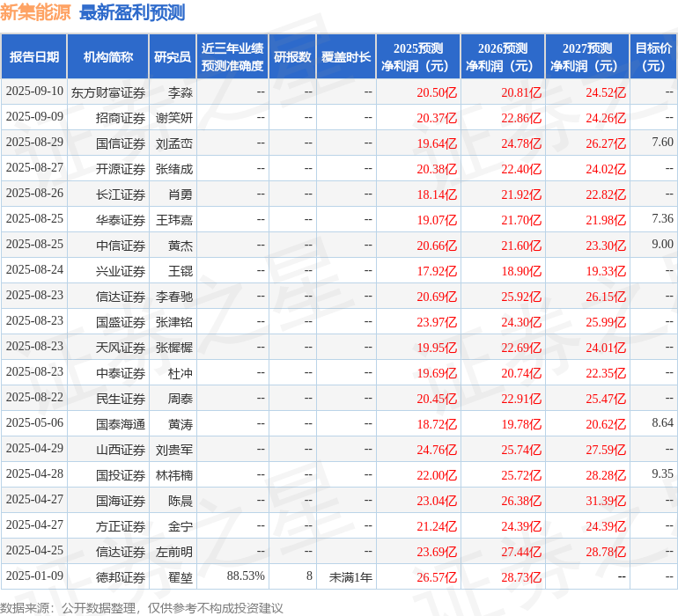Screen dimensions: 678x616
Task: Select the 2025-05-06 report date cell
Action: point(34,423)
